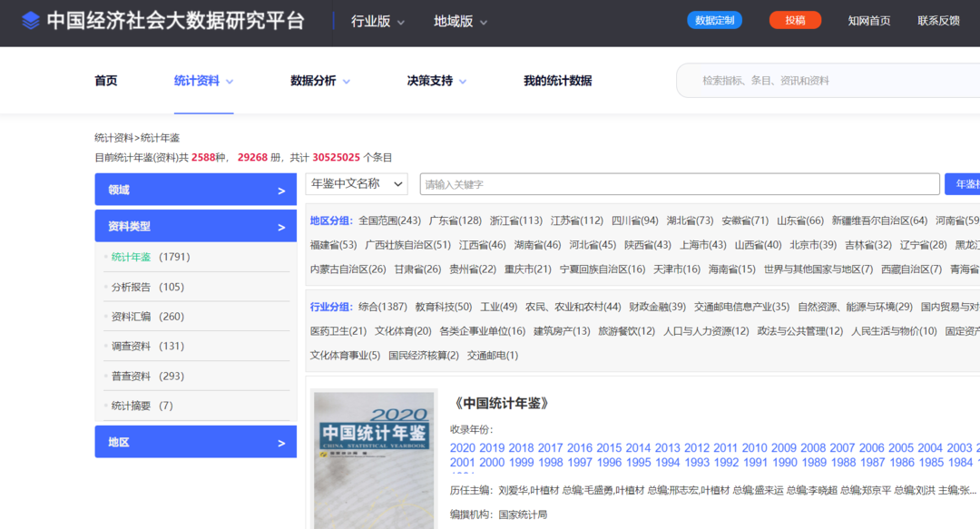
Task: Click the 数据定制 button
Action: tap(714, 20)
